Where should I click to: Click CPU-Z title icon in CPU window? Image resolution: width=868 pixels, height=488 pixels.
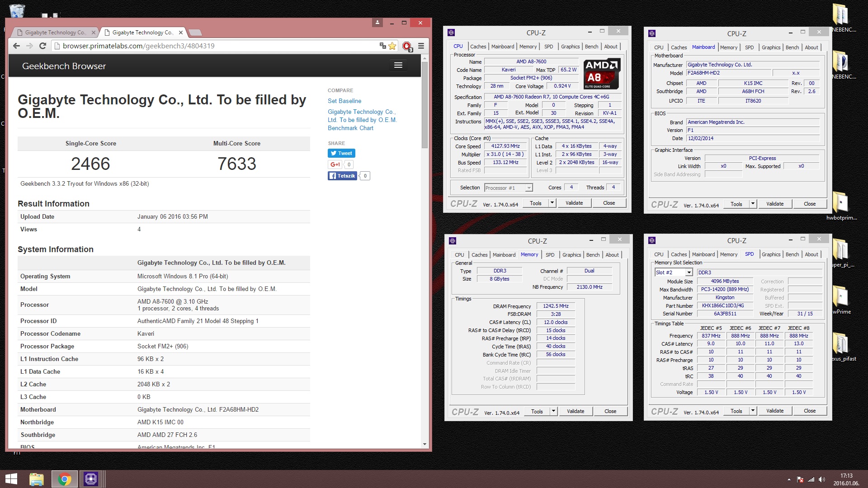(451, 33)
